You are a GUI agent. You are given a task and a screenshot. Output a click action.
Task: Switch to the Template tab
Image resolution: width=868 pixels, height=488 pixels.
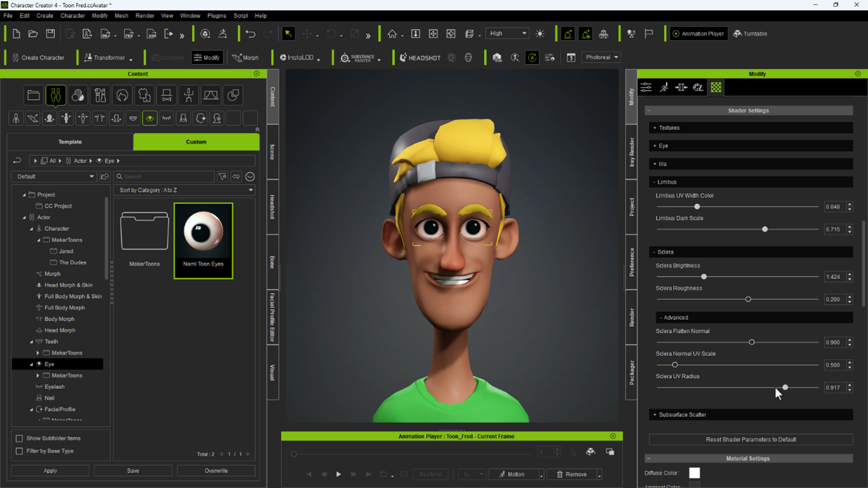click(70, 142)
